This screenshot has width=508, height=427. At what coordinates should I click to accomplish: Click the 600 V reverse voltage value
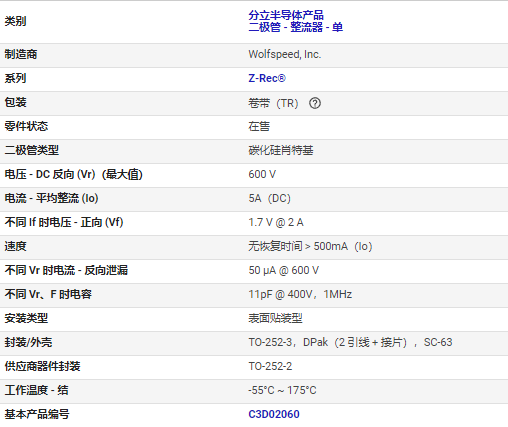pos(262,174)
